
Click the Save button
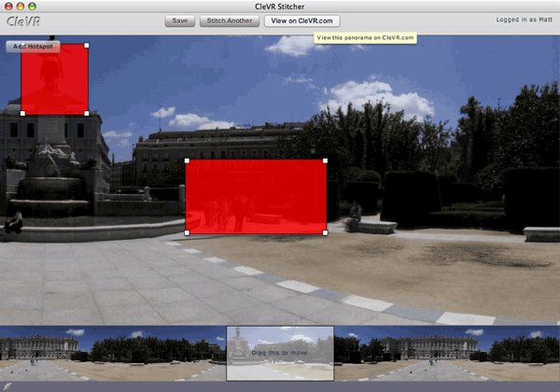[179, 21]
